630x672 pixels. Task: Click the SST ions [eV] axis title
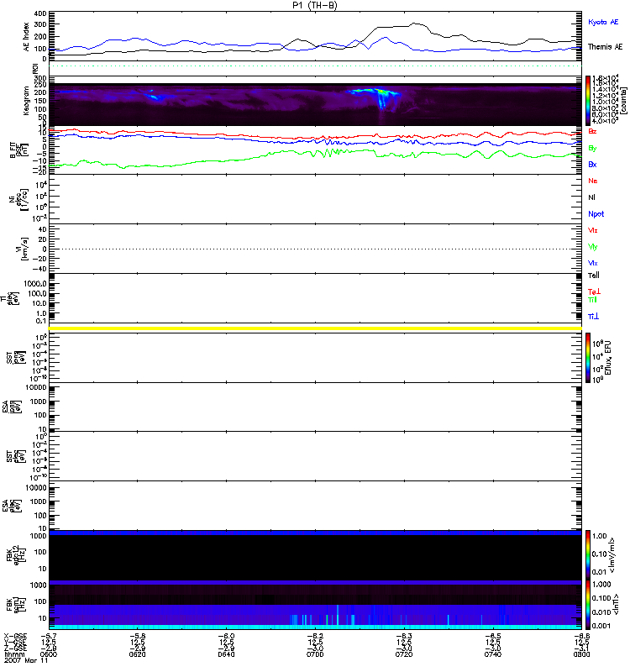pos(16,358)
